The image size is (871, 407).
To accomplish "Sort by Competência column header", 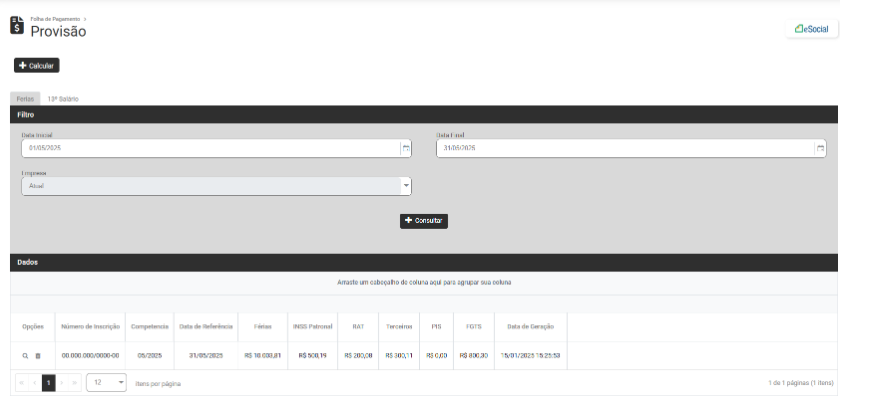I will tap(149, 326).
